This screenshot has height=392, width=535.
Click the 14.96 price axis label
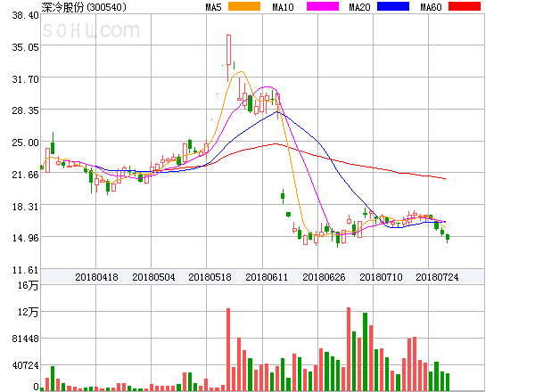pos(25,238)
